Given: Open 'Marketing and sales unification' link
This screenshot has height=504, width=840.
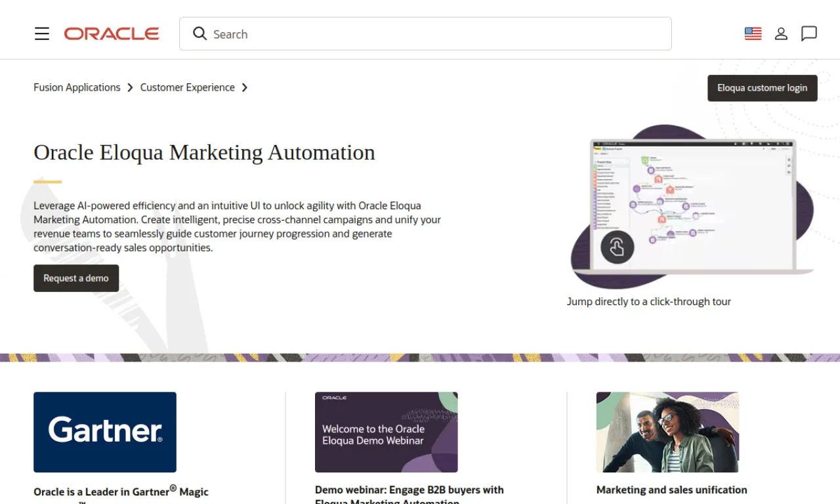Looking at the screenshot, I should pos(671,490).
